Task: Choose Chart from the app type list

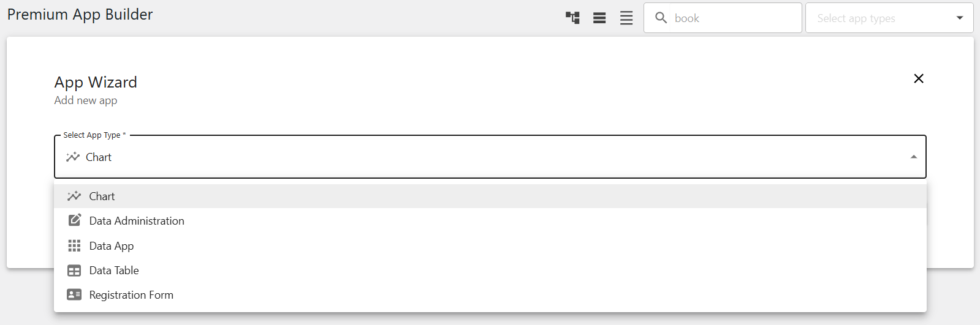Action: point(490,196)
